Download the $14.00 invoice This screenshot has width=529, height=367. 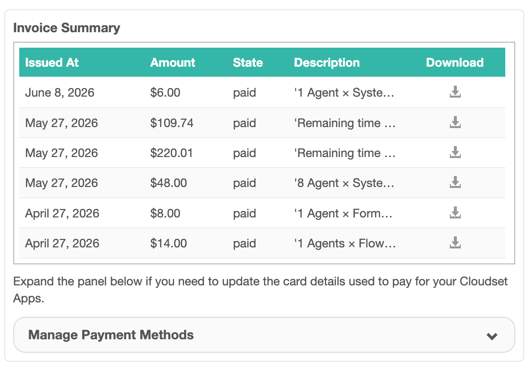455,243
